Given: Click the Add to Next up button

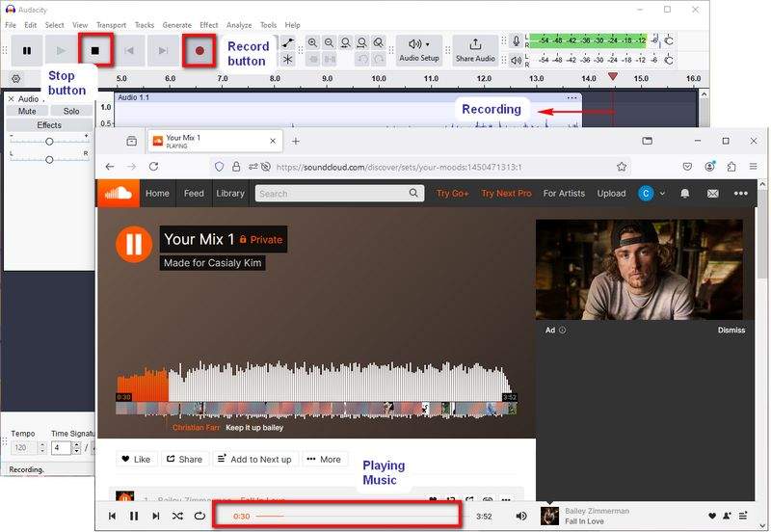Looking at the screenshot, I should (254, 459).
